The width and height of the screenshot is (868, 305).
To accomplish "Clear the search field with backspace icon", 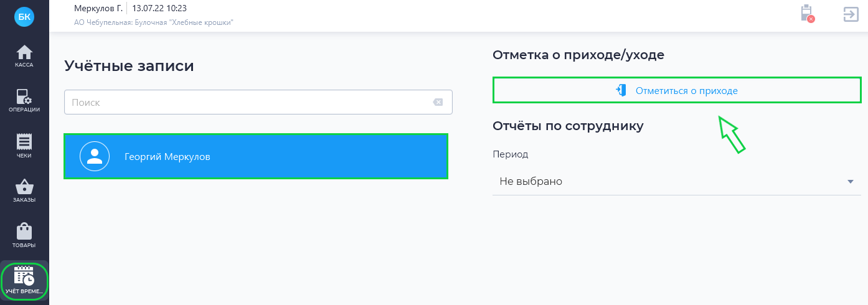I will coord(438,103).
